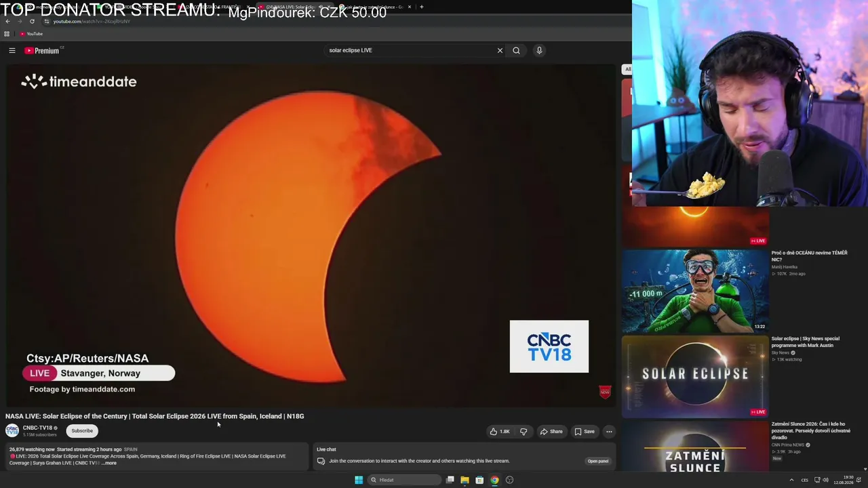Open Solar eclipse Sky News special programme title

(x=805, y=342)
